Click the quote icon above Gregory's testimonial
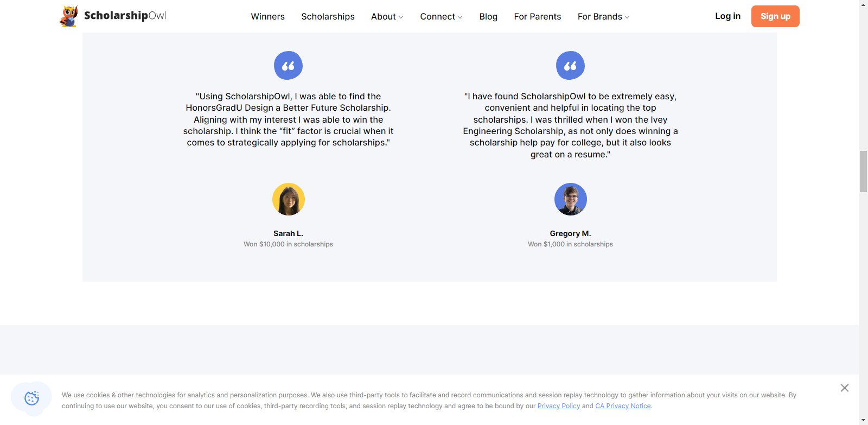Viewport: 868px width, 425px height. click(570, 66)
